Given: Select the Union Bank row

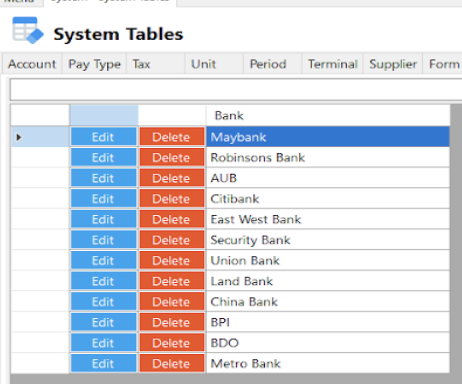Looking at the screenshot, I should coord(230,260).
